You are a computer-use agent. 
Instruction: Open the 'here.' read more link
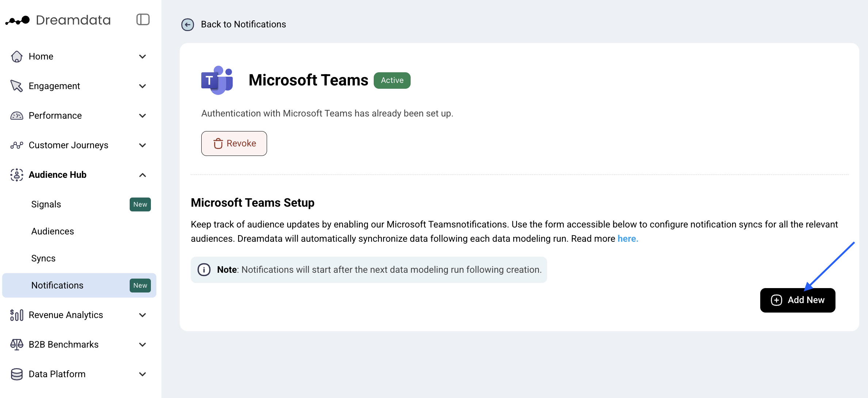coord(628,239)
